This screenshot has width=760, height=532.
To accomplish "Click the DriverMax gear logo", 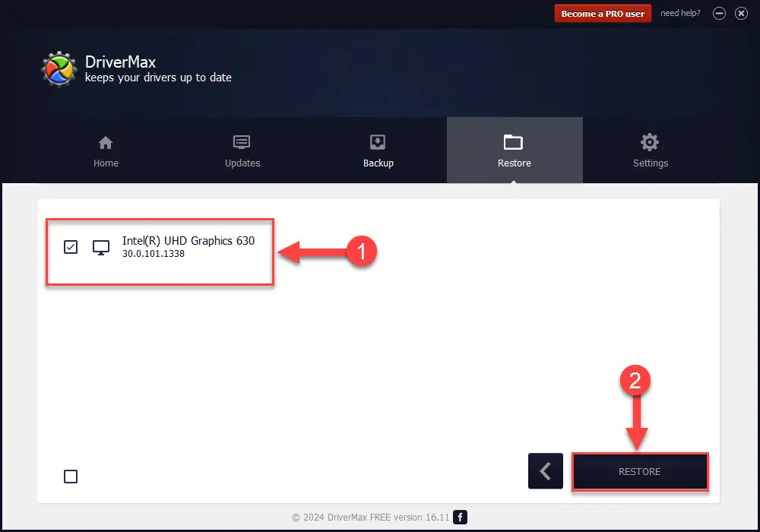I will 59,69.
